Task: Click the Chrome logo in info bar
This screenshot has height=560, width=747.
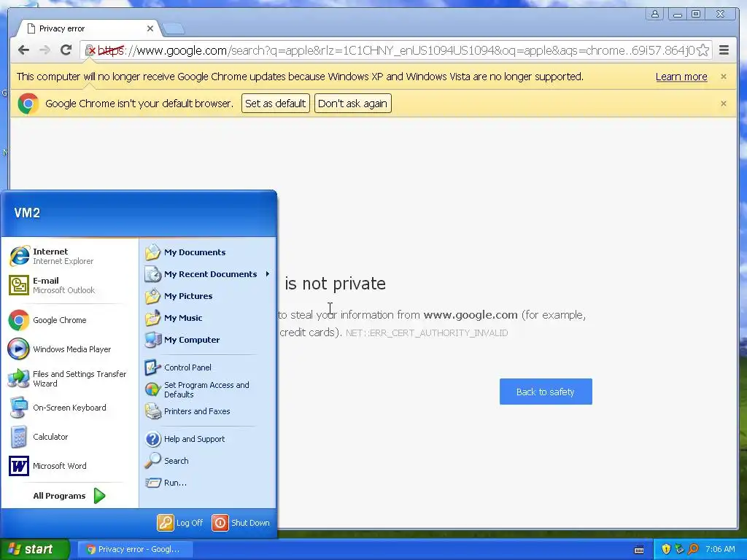Action: pos(28,104)
